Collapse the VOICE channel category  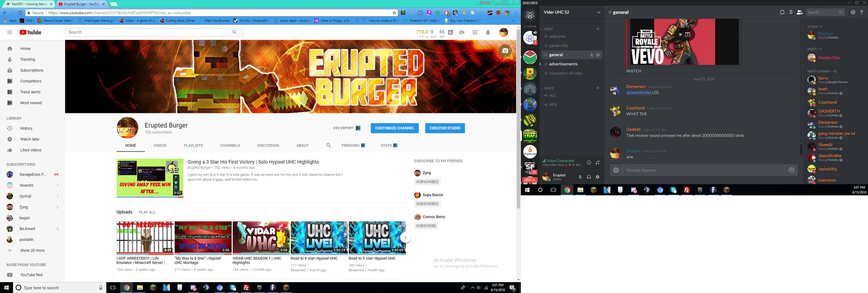[x=549, y=88]
